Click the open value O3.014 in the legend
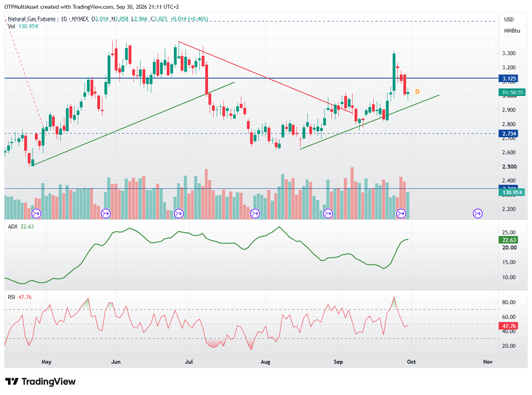 coord(100,19)
